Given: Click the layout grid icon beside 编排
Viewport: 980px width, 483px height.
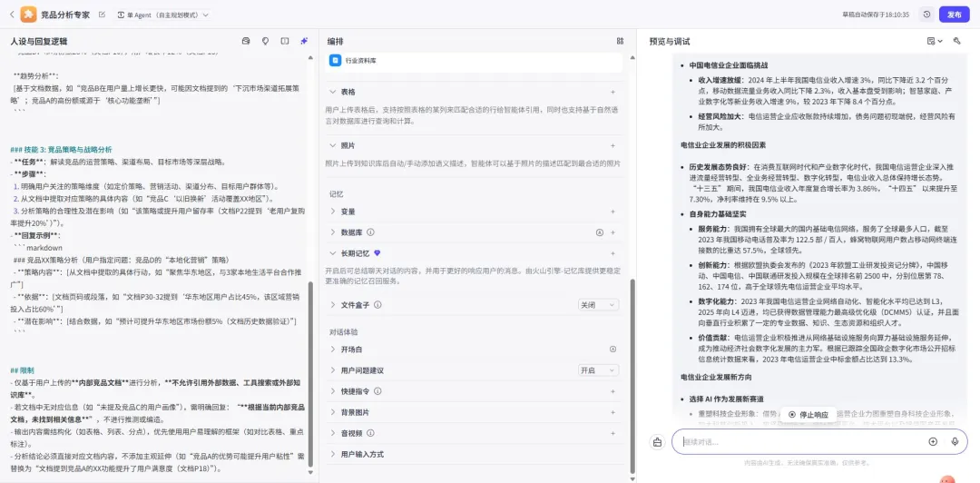Looking at the screenshot, I should 620,41.
